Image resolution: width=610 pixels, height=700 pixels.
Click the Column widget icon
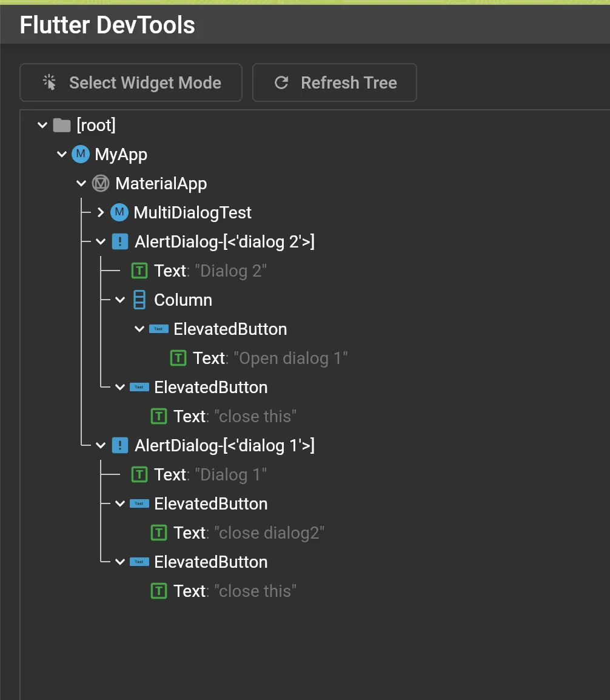click(139, 300)
